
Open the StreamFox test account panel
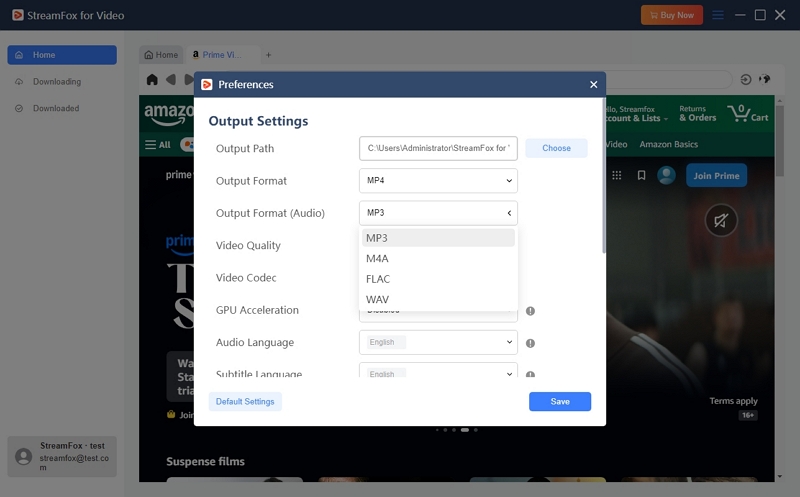coord(62,457)
